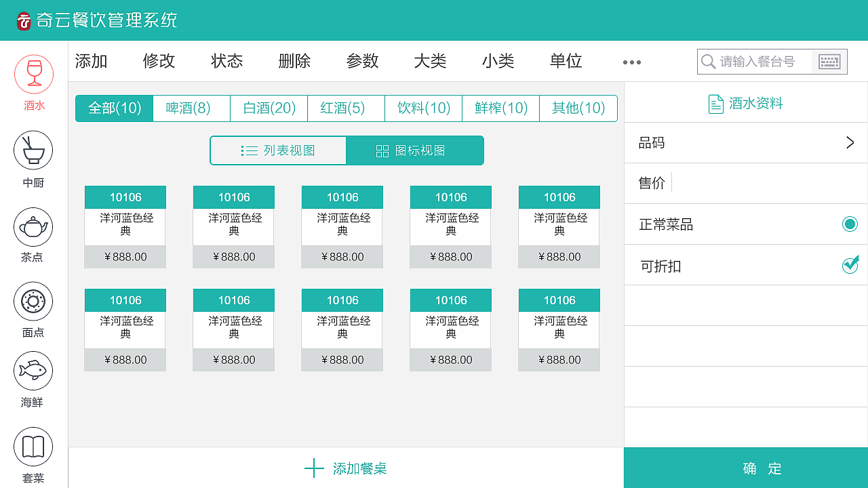Select the first 洋河蓝色经典 item card

(125, 227)
